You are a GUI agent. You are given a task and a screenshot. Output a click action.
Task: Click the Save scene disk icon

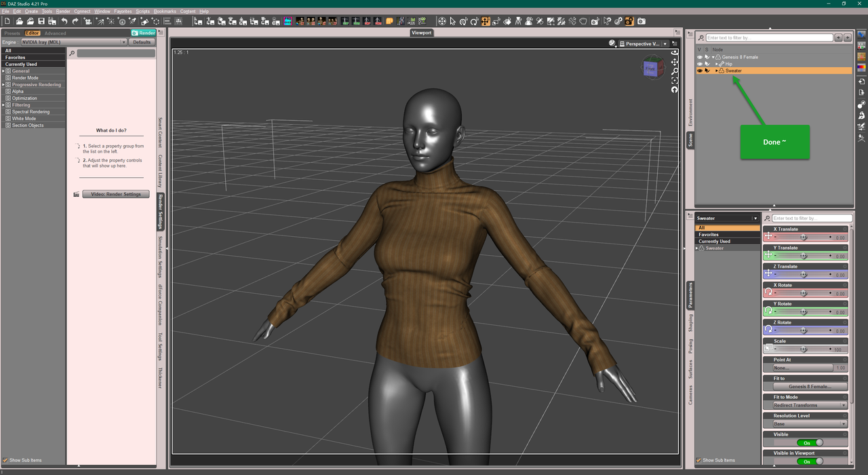click(x=41, y=21)
